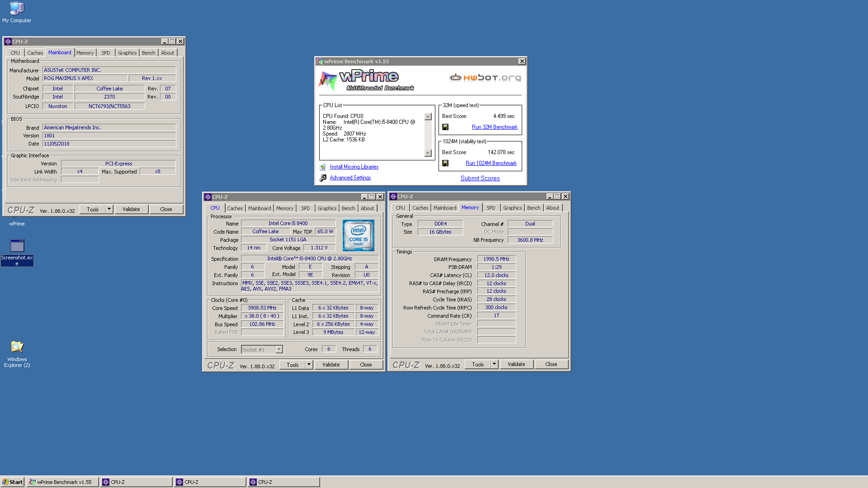Viewport: 868px width, 488px height.
Task: Open Bench tab in the CPU tab window
Action: tap(348, 208)
